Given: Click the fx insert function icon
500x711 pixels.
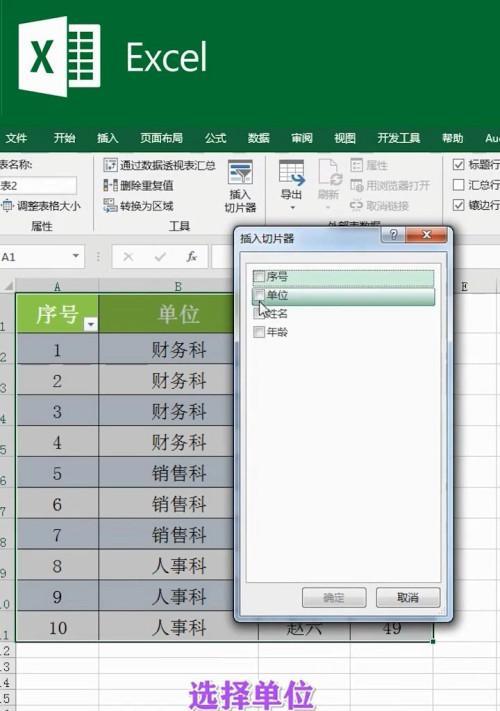Looking at the screenshot, I should pos(191,257).
